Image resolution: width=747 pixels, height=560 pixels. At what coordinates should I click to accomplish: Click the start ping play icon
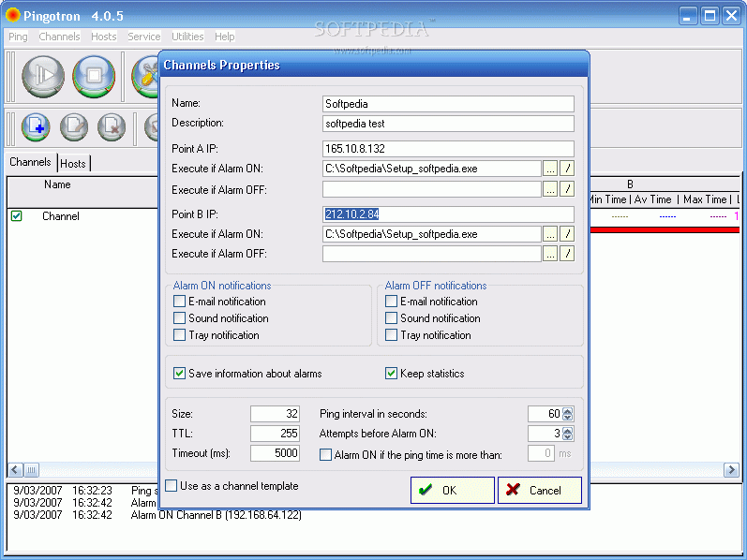[43, 76]
